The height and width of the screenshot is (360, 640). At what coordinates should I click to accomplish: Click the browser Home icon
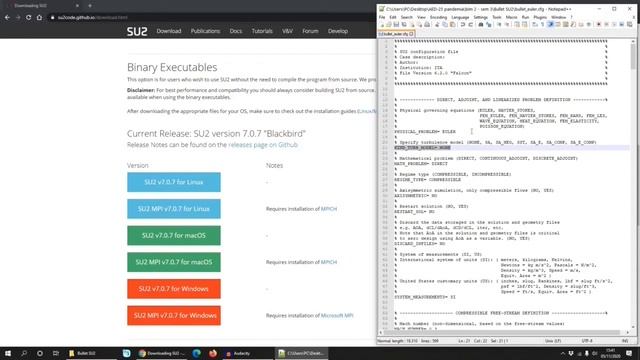(39, 18)
